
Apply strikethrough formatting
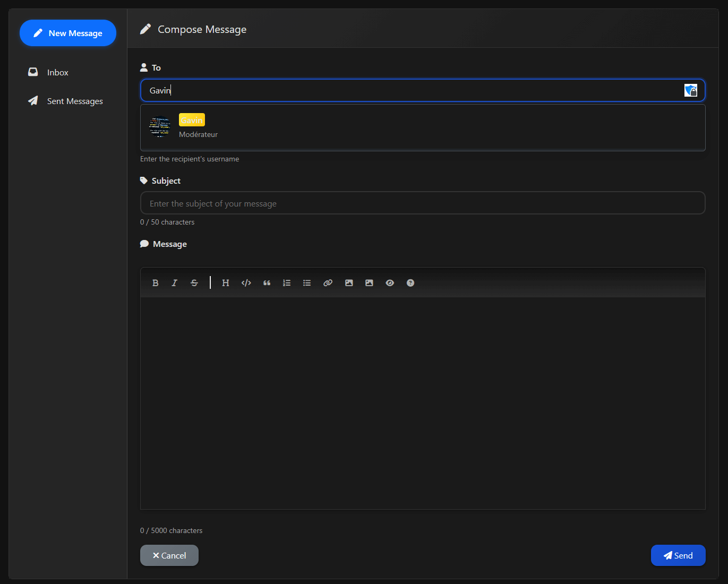[x=194, y=283]
